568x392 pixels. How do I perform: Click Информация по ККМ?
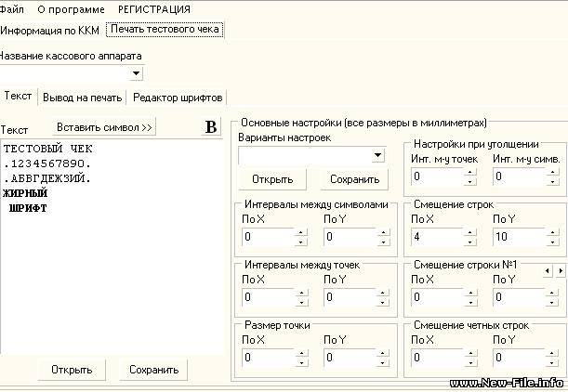[x=49, y=31]
